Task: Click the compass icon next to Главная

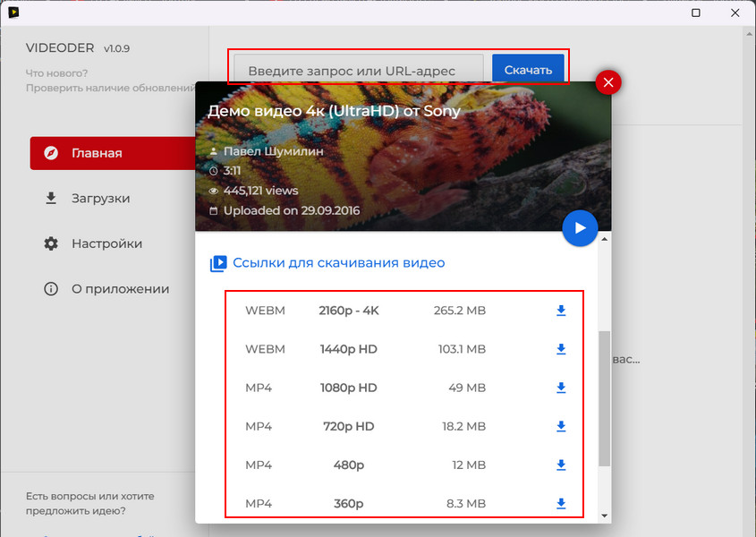Action: 51,153
